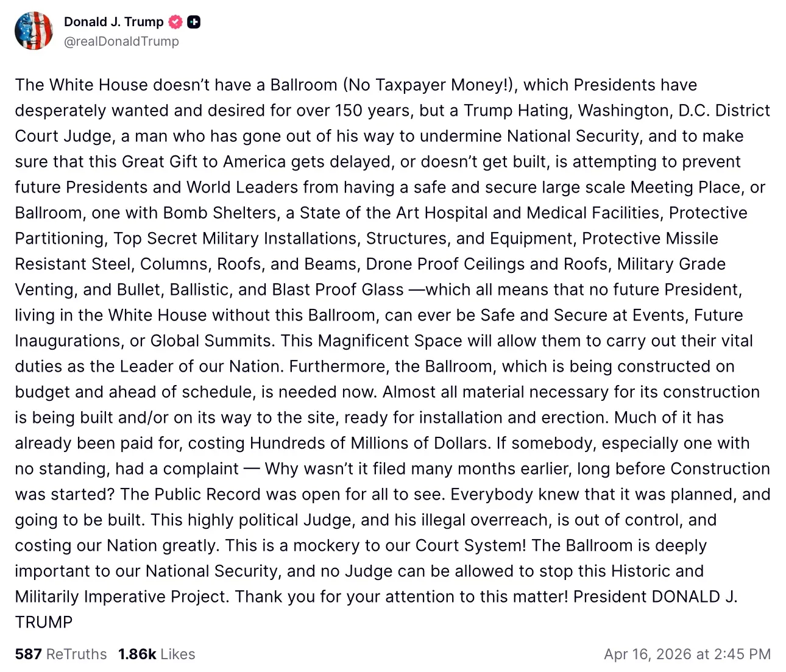Click the red verified checkmark badge
786x672 pixels.
(175, 23)
